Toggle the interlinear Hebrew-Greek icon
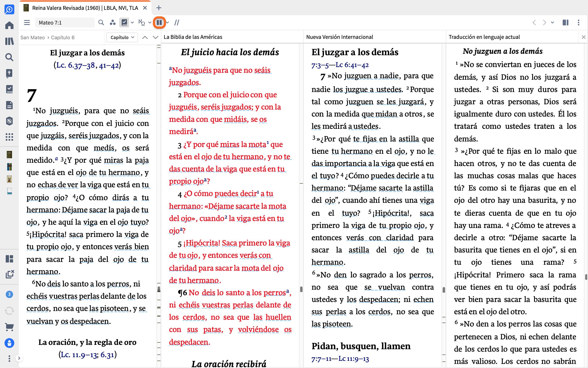The image size is (588, 368). click(x=142, y=23)
